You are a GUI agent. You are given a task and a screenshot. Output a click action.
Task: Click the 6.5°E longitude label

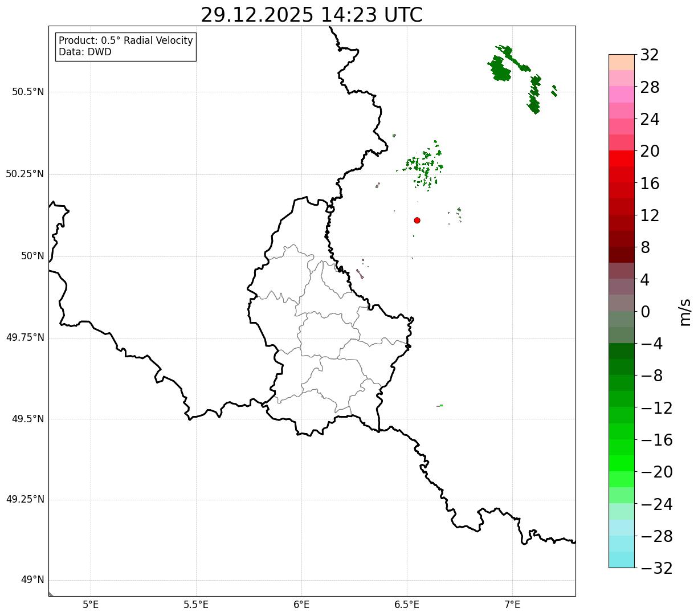click(407, 605)
